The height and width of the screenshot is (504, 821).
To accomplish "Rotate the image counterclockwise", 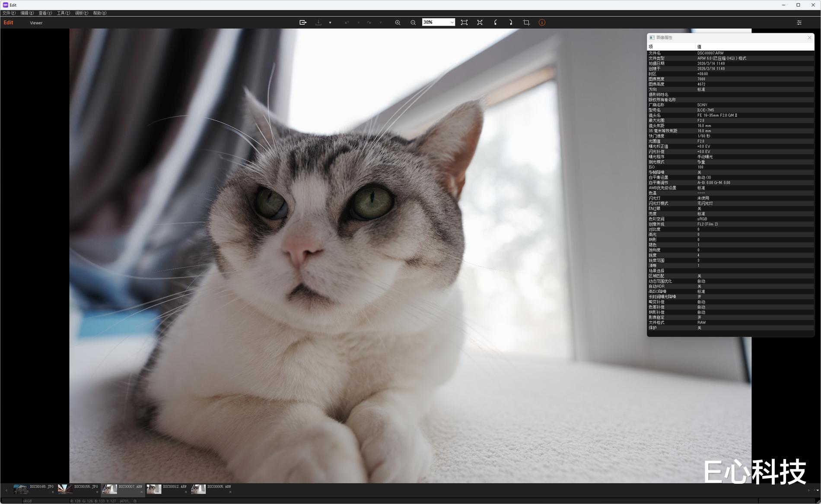I will (495, 22).
